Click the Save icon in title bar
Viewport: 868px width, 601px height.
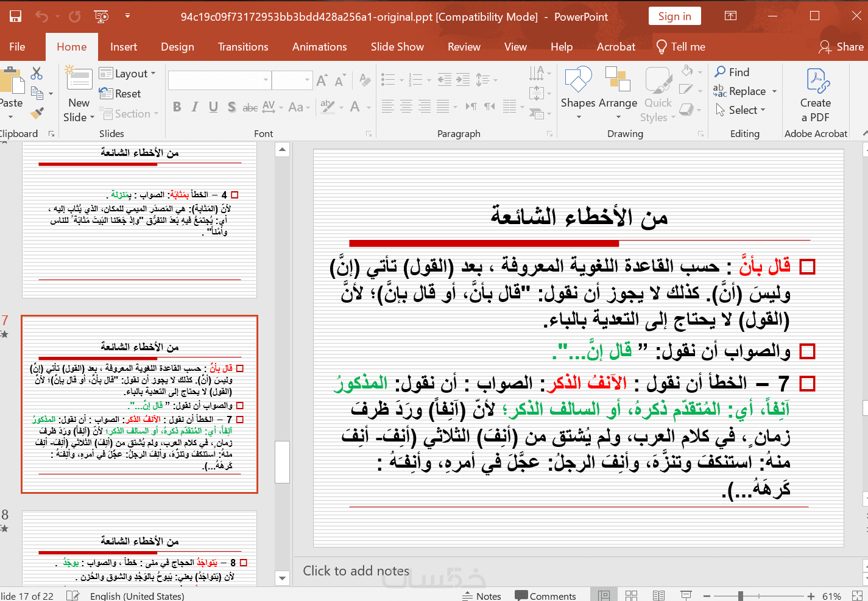pos(15,16)
